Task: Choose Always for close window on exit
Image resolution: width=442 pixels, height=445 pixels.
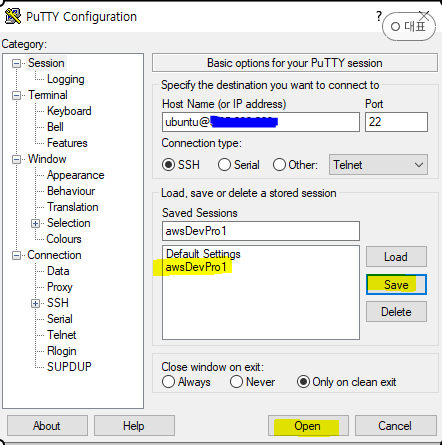Action: pos(168,382)
